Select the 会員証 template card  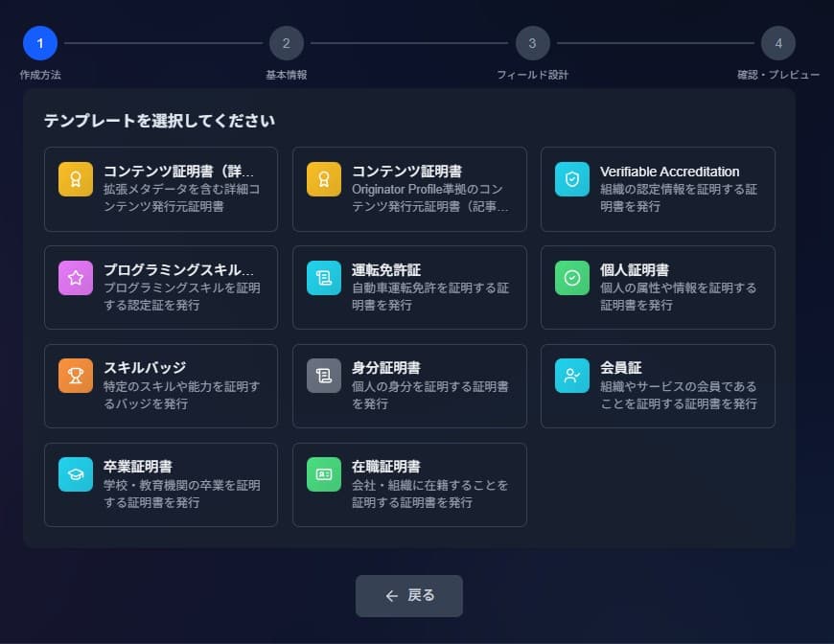[x=658, y=385]
